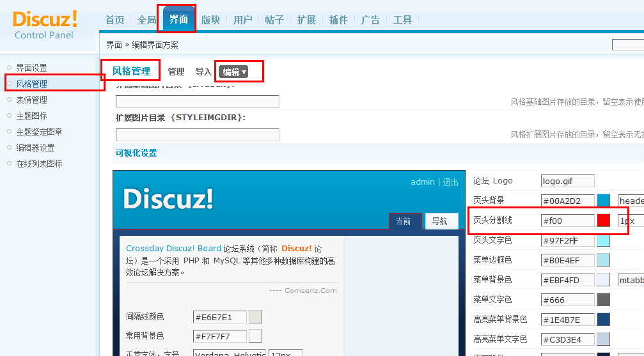
Task: Click the 高亮菜单文字色 color code field
Action: (568, 339)
